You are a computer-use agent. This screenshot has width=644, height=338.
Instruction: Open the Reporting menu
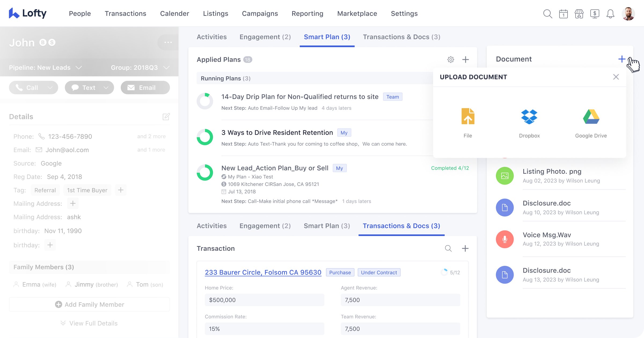coord(307,14)
